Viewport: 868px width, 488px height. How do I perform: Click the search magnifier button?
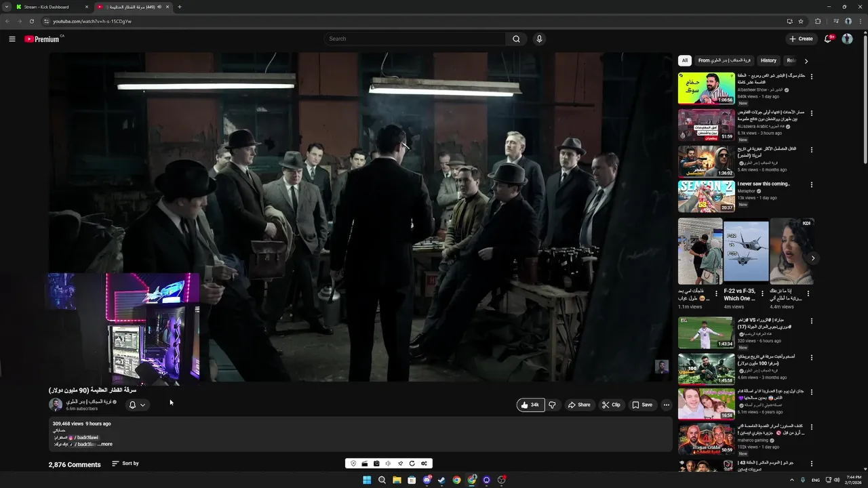516,39
